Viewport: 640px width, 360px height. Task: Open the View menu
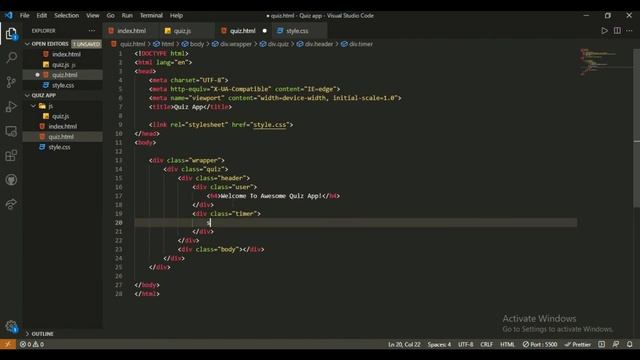pos(93,16)
